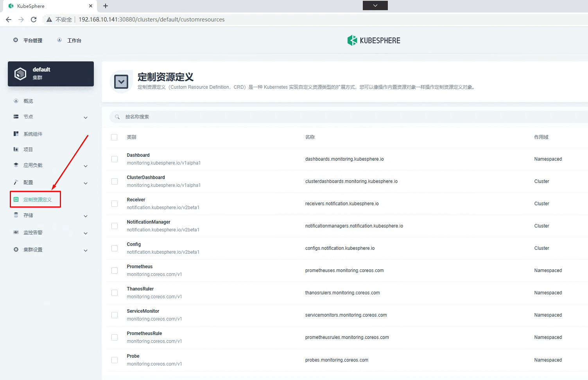
Task: Check the Config row checkbox
Action: [115, 248]
